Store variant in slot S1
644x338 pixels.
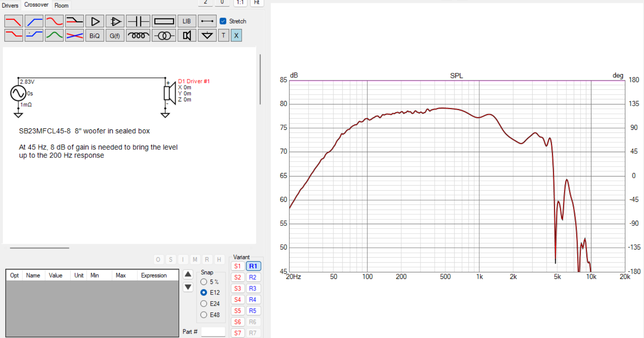point(238,266)
